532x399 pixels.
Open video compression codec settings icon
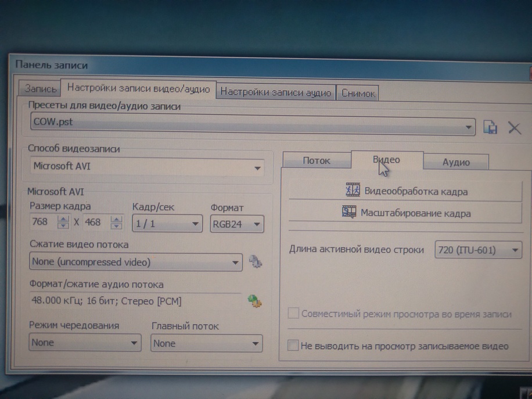click(x=255, y=261)
